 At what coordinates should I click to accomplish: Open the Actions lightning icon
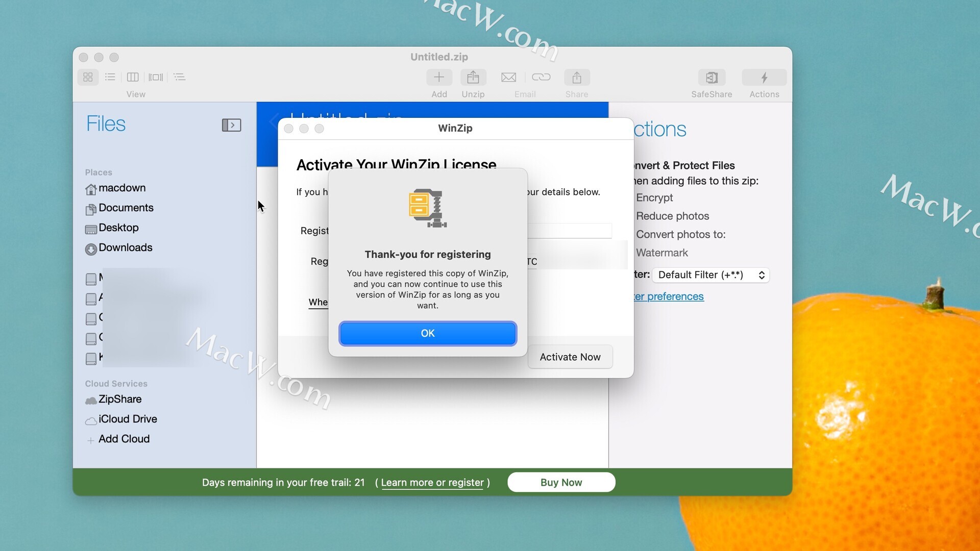tap(764, 78)
